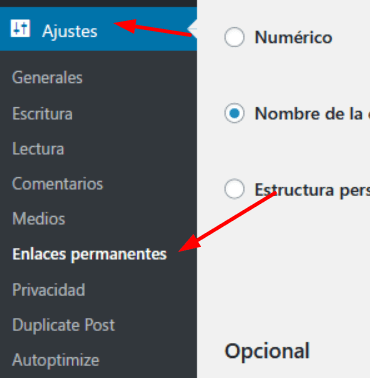370x378 pixels.
Task: Open Lectura settings page
Action: coord(38,149)
